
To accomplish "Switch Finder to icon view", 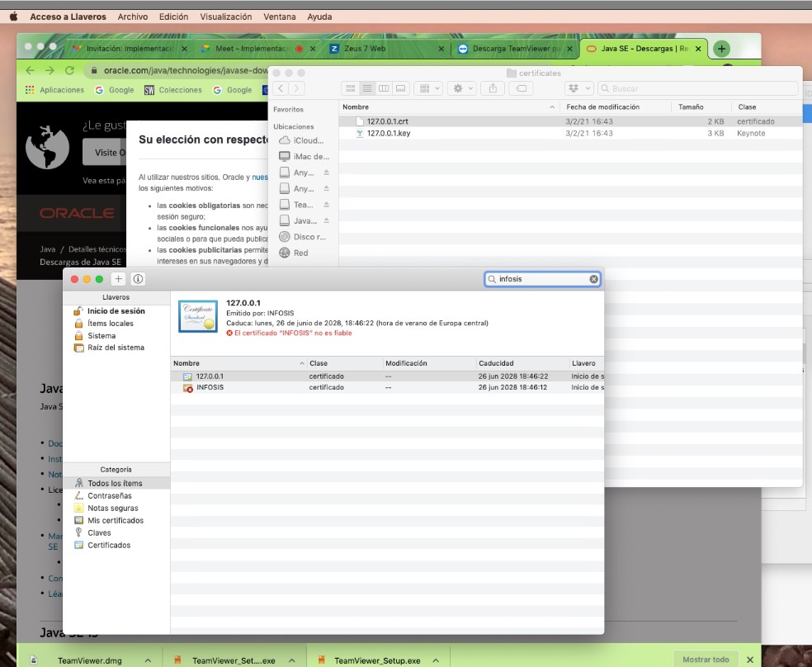I will [x=350, y=88].
